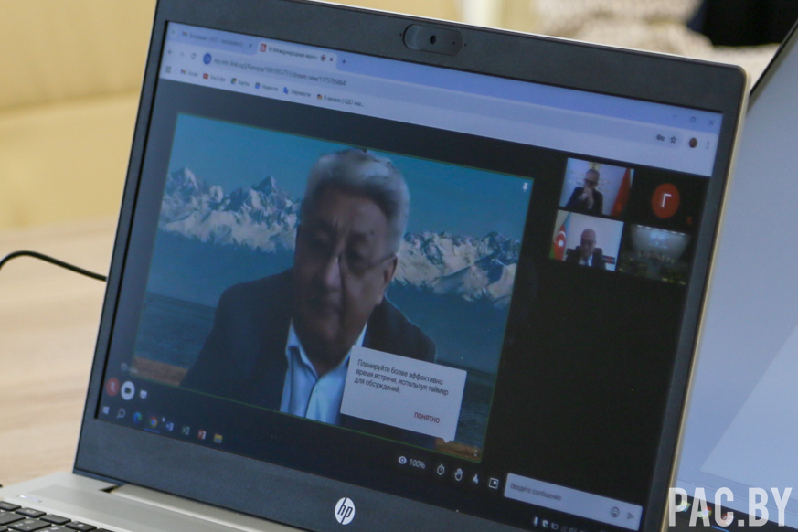Minimize the Chrome browser window
798x532 pixels.
676,116
